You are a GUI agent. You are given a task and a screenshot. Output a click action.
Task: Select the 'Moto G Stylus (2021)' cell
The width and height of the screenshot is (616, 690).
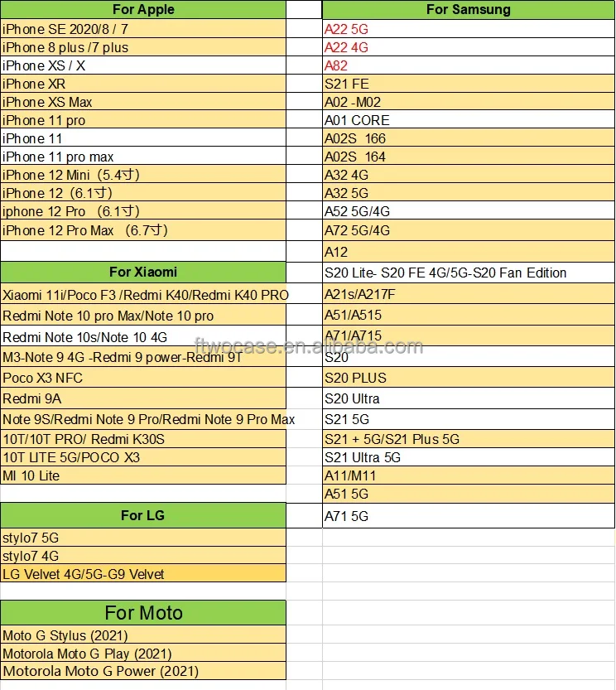pyautogui.click(x=142, y=636)
